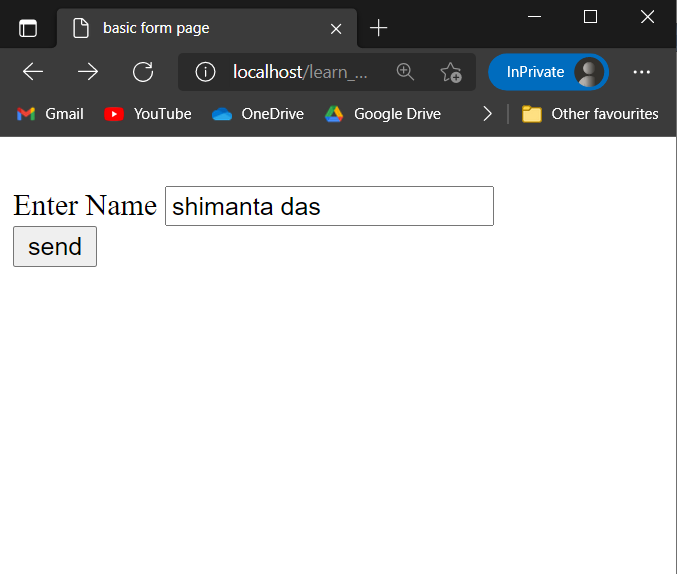Open a new tab with plus icon
The image size is (677, 574).
click(378, 28)
